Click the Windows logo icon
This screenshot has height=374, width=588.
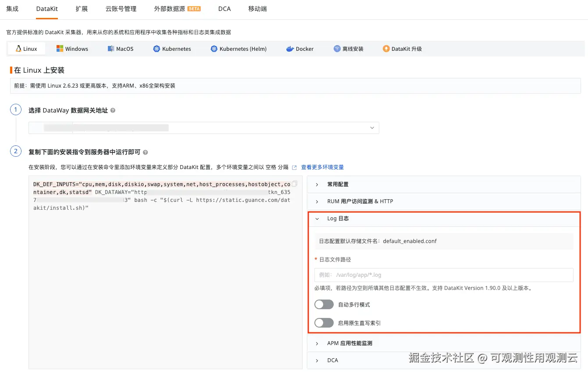click(x=60, y=49)
